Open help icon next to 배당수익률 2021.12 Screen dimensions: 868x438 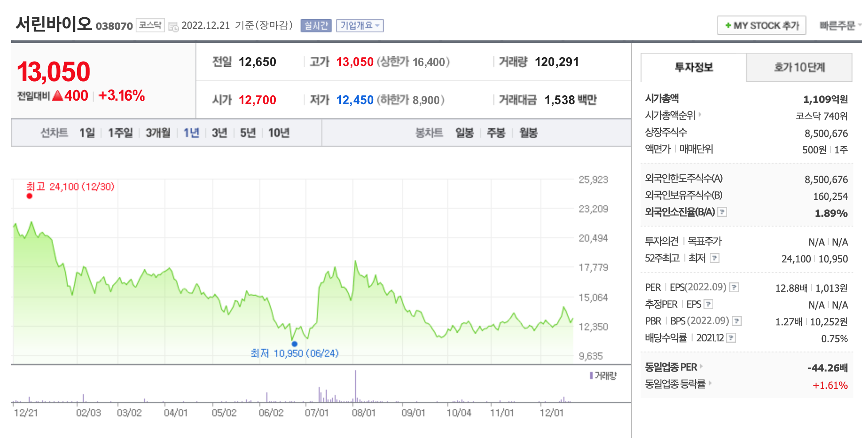[x=731, y=338]
